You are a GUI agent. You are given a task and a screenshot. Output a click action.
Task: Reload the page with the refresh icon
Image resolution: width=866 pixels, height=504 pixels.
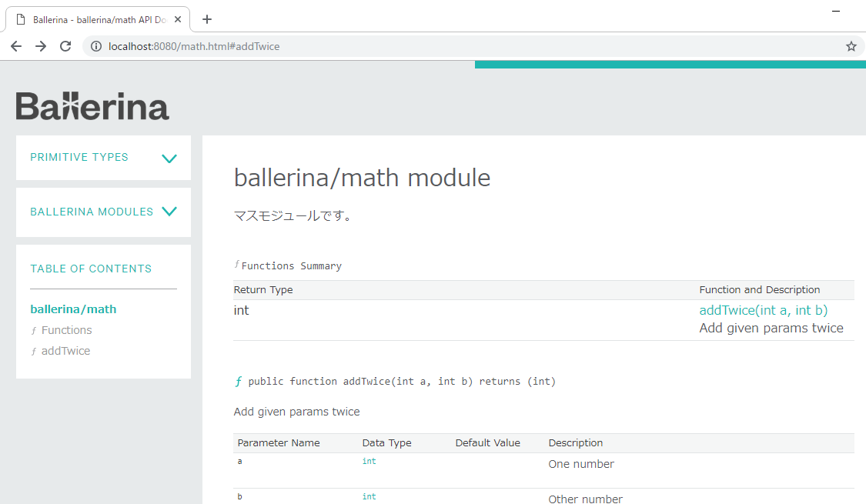[x=65, y=46]
